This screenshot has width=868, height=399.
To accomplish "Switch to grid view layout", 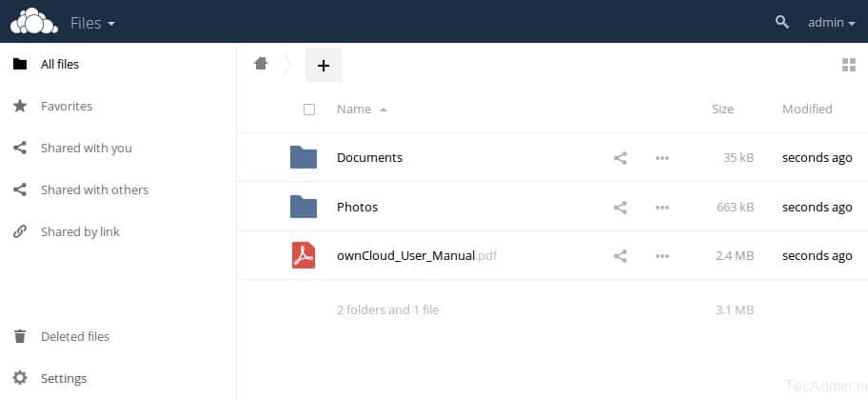I will point(849,65).
